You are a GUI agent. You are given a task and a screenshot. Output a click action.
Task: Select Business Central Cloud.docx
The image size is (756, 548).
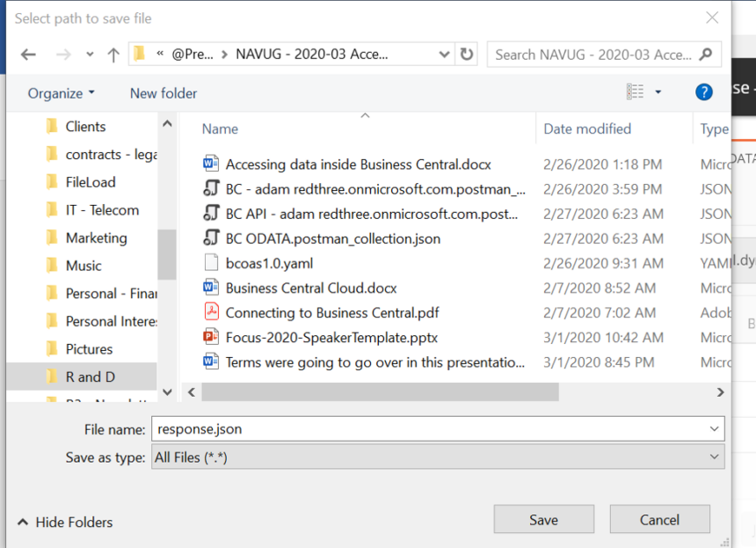coord(311,288)
